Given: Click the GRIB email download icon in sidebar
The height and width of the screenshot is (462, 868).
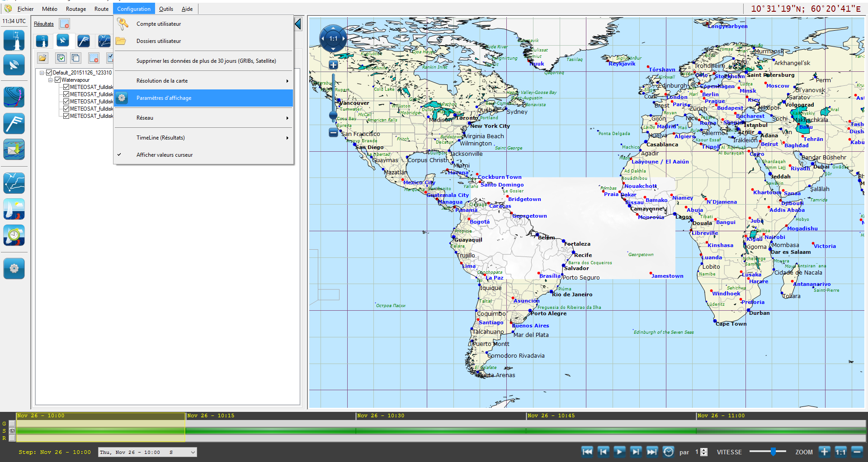Looking at the screenshot, I should (x=14, y=149).
